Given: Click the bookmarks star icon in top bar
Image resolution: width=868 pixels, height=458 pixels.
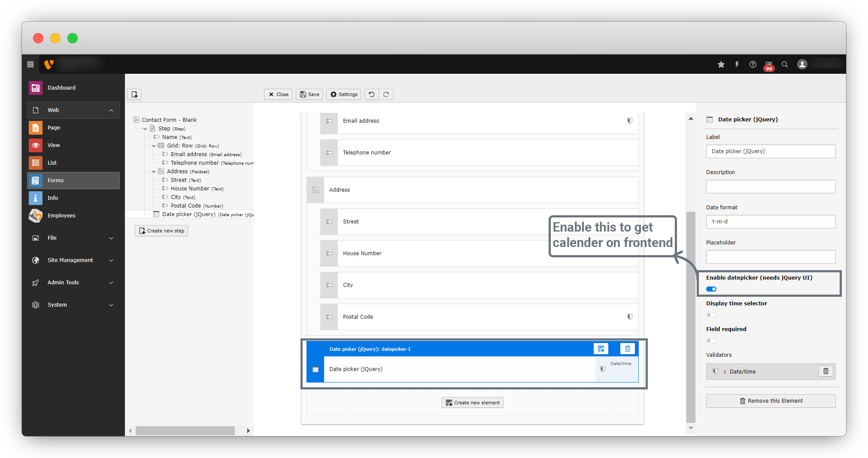Looking at the screenshot, I should pyautogui.click(x=721, y=64).
